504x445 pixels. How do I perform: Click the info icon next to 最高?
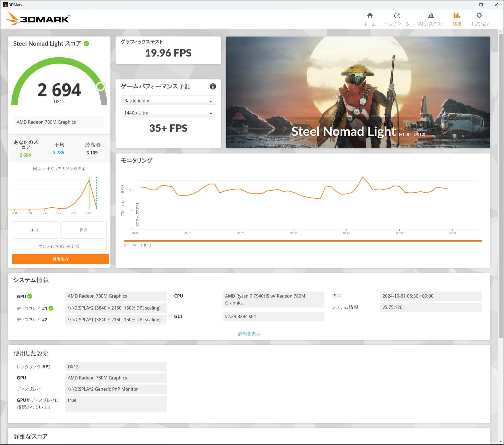(x=98, y=145)
